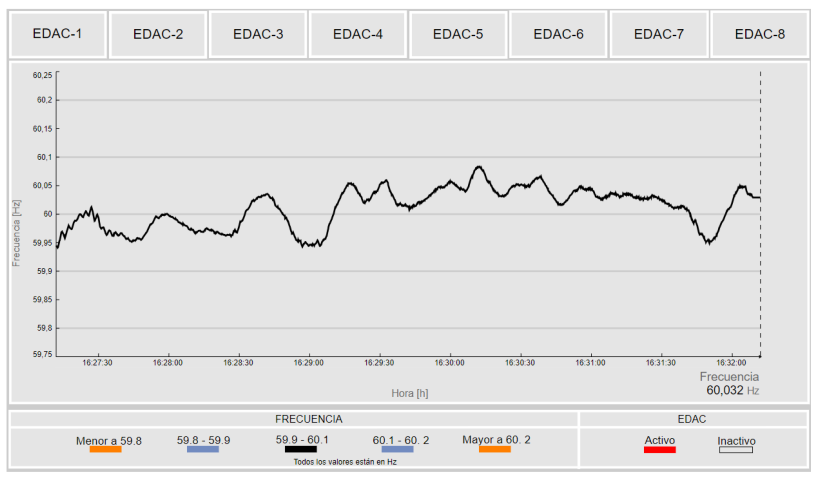Click the orange 'Mayor a 60. 2' swatch
The height and width of the screenshot is (480, 821).
(495, 449)
